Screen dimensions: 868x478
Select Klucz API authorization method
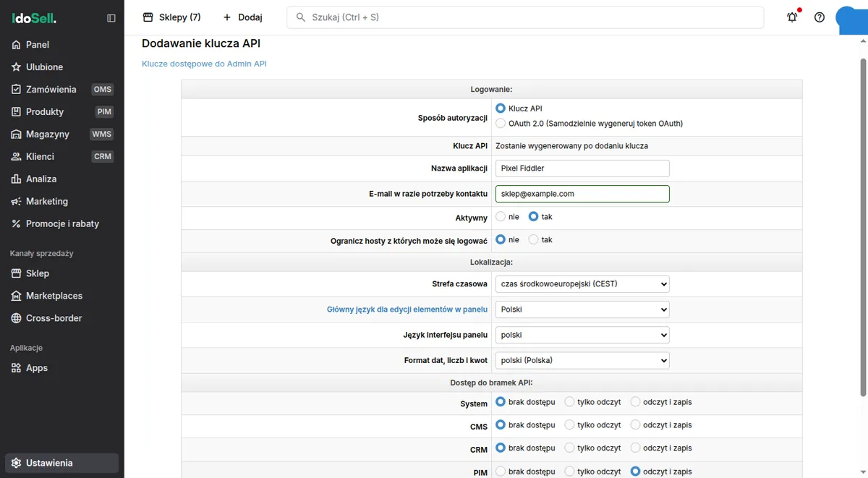coord(501,108)
